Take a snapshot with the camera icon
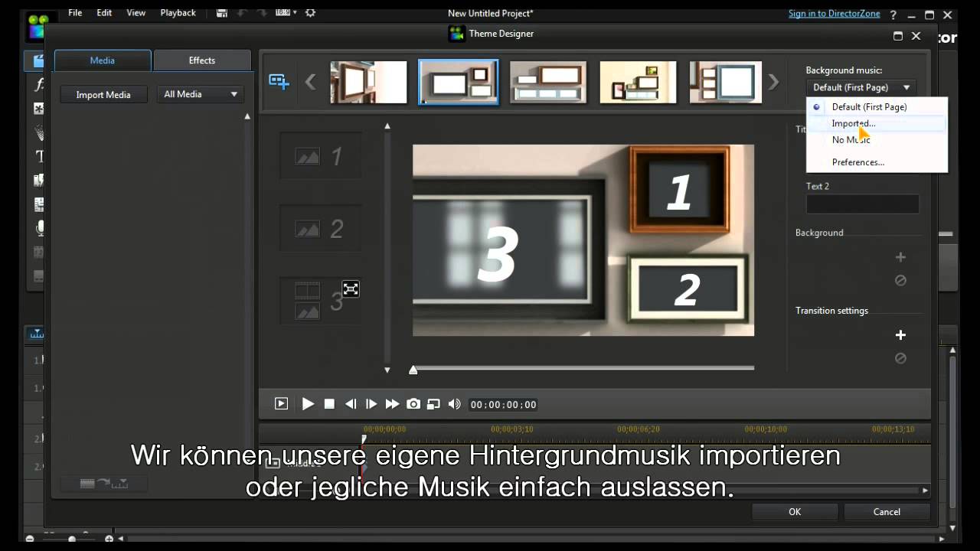The width and height of the screenshot is (980, 551). tap(413, 404)
